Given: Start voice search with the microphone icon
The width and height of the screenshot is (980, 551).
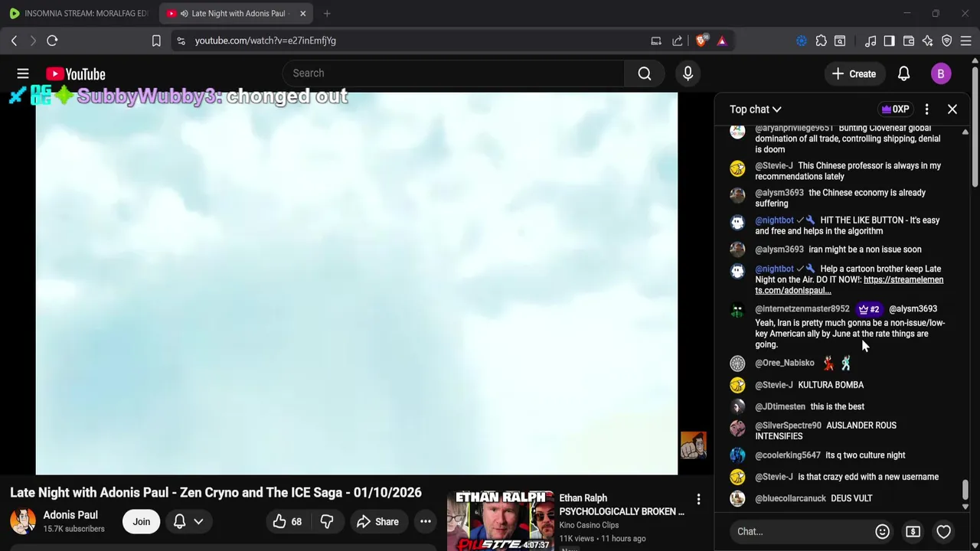Looking at the screenshot, I should 688,73.
